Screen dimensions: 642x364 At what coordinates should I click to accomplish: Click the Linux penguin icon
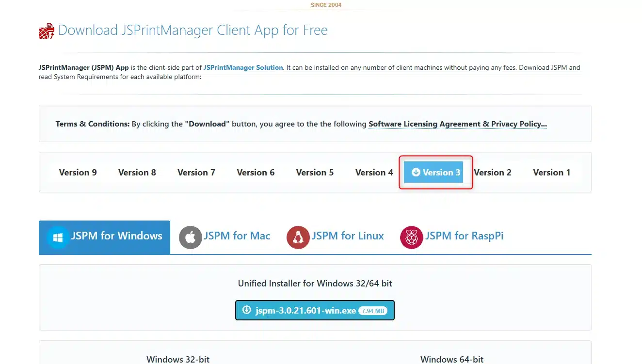(x=298, y=237)
